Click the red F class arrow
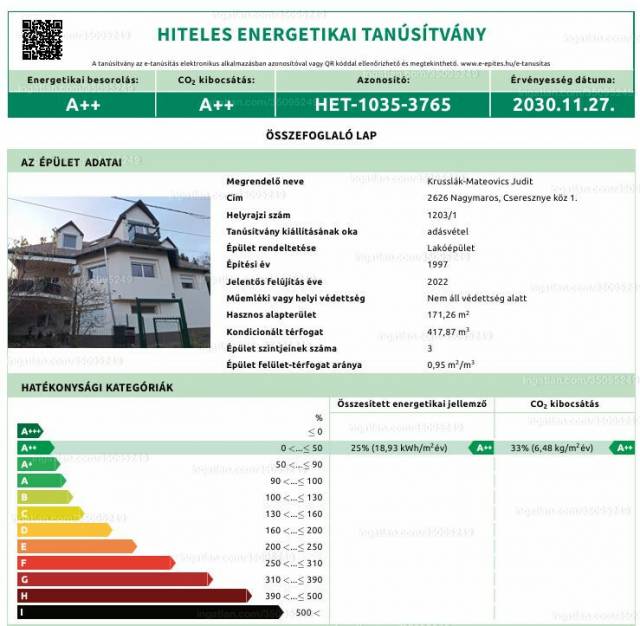Image resolution: width=640 pixels, height=626 pixels. click(x=95, y=562)
